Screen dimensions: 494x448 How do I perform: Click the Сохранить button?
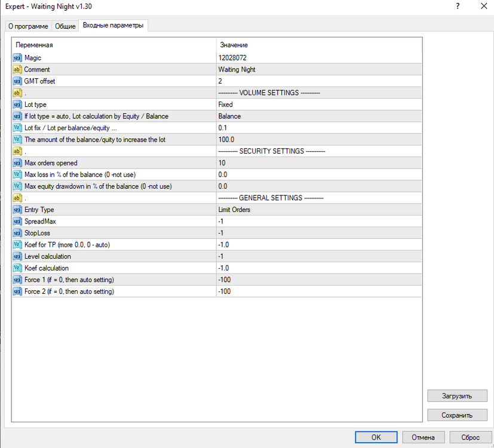(457, 415)
